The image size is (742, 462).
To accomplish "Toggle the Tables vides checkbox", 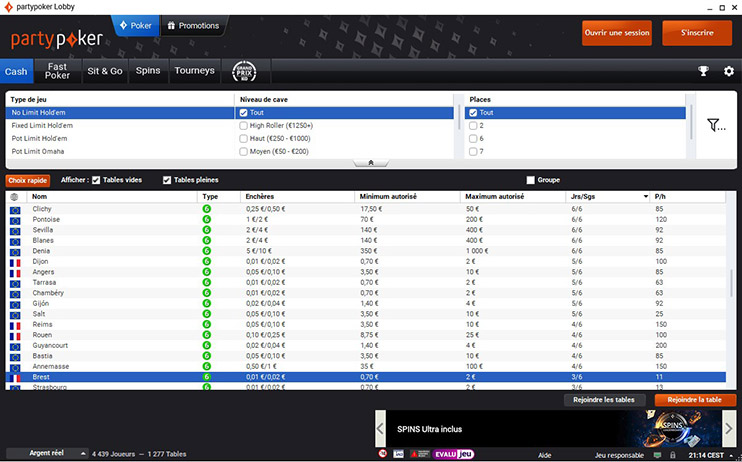I will click(96, 180).
